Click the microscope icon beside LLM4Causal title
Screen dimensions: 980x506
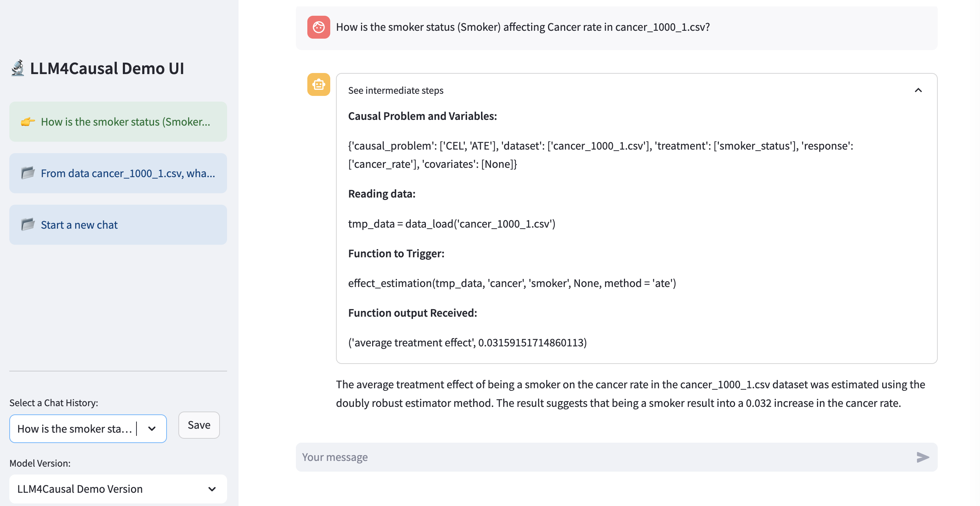click(x=18, y=68)
